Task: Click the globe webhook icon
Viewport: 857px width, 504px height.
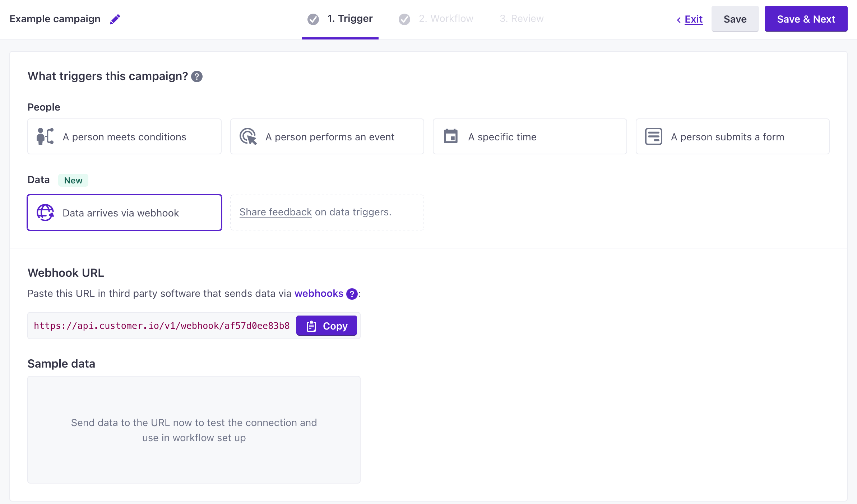Action: click(x=45, y=213)
